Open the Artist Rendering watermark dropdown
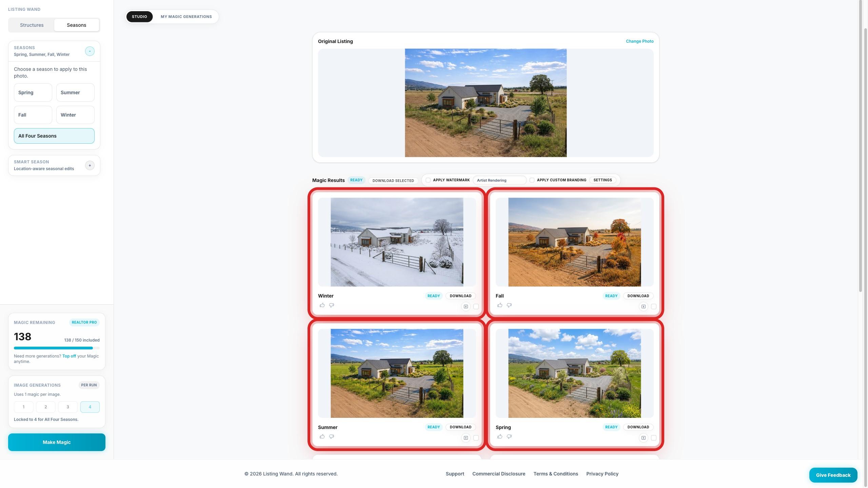This screenshot has height=488, width=868. coord(499,180)
